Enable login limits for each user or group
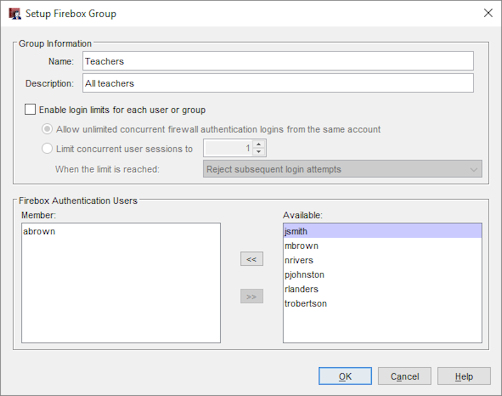 coord(30,110)
